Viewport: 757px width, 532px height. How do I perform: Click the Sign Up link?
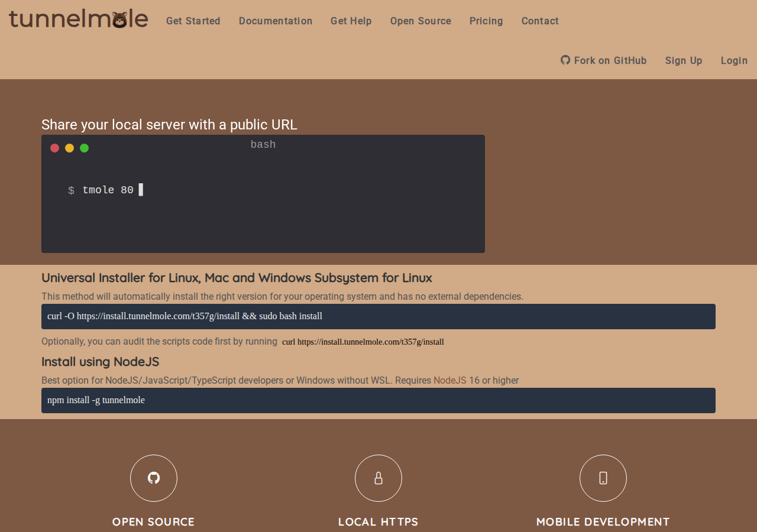pyautogui.click(x=684, y=60)
